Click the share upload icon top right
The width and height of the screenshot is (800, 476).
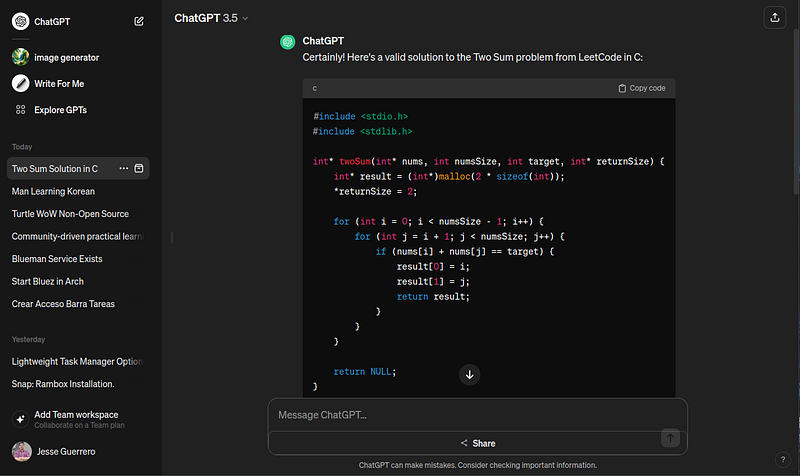point(774,18)
